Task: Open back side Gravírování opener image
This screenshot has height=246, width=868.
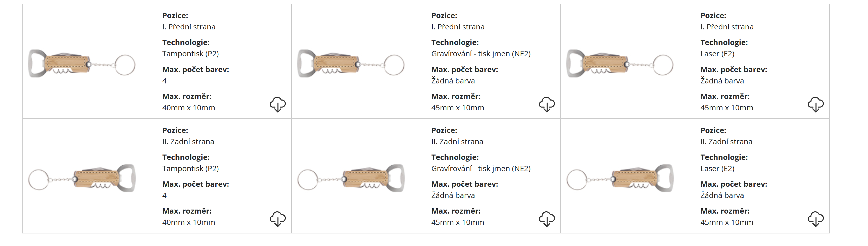Action: (350, 178)
